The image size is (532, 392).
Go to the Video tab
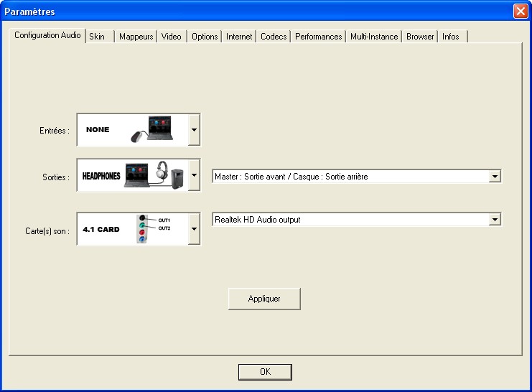[172, 37]
